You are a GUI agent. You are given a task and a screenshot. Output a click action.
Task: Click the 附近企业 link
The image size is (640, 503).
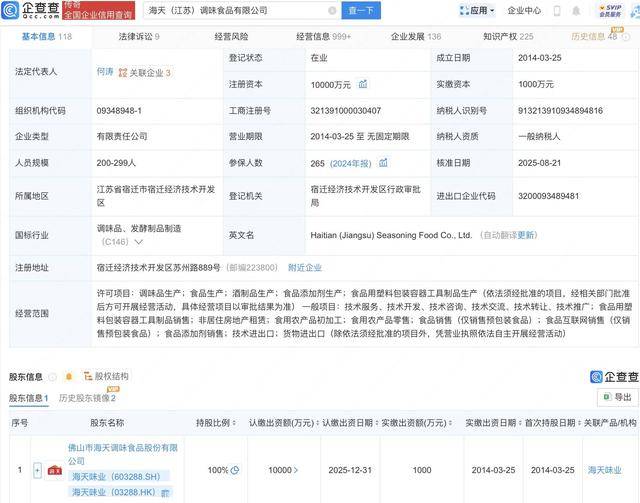coord(305,268)
